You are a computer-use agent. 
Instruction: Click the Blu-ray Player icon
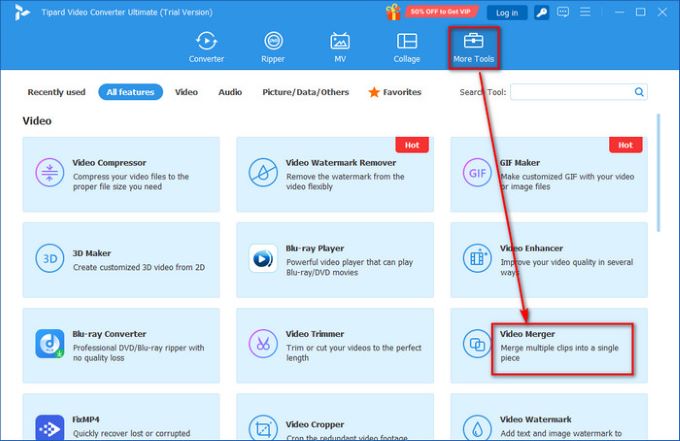(x=263, y=258)
